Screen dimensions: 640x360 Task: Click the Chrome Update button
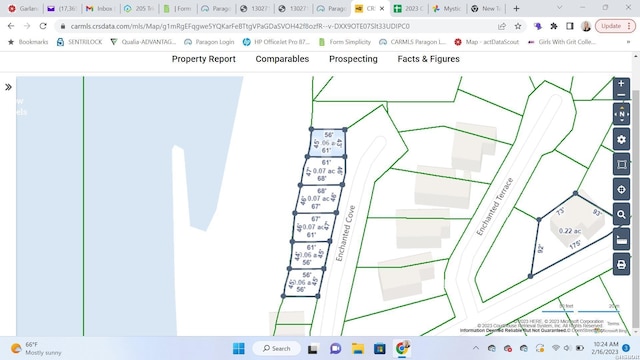[x=615, y=26]
